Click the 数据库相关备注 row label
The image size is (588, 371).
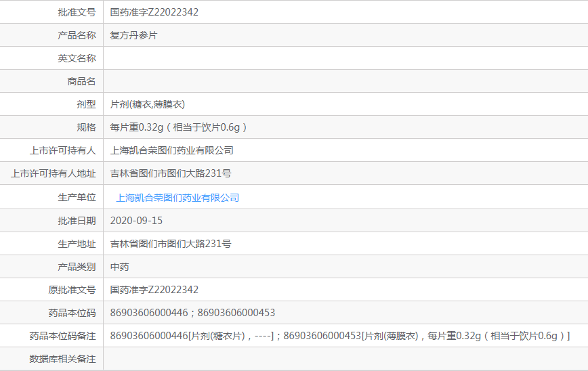[x=62, y=359]
